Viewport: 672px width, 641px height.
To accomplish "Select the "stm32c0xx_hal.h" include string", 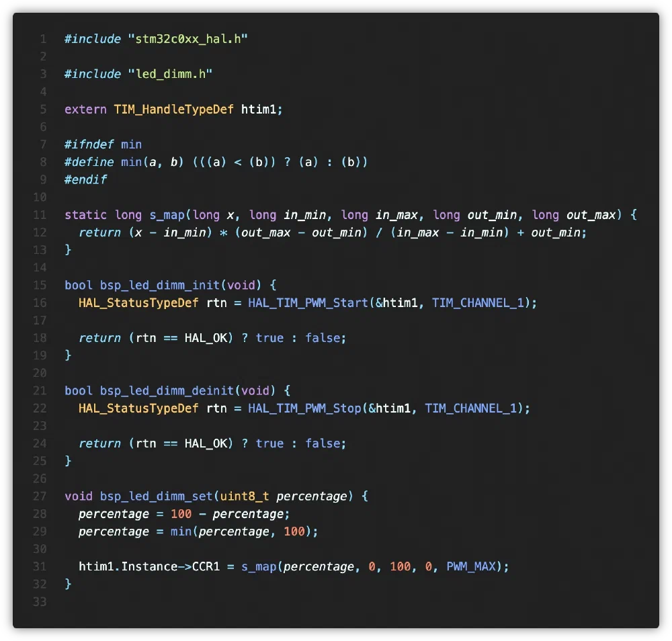I will tap(187, 39).
